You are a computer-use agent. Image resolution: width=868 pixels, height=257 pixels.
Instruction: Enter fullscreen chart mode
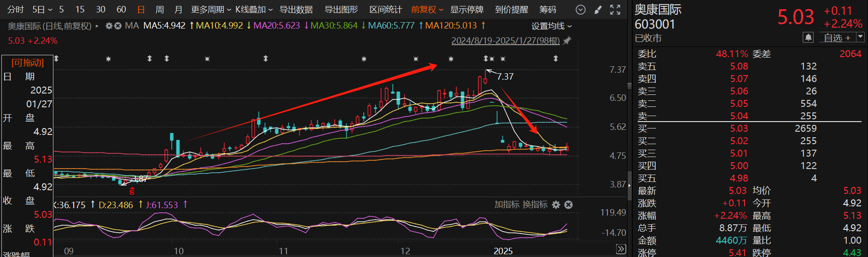pyautogui.click(x=615, y=10)
